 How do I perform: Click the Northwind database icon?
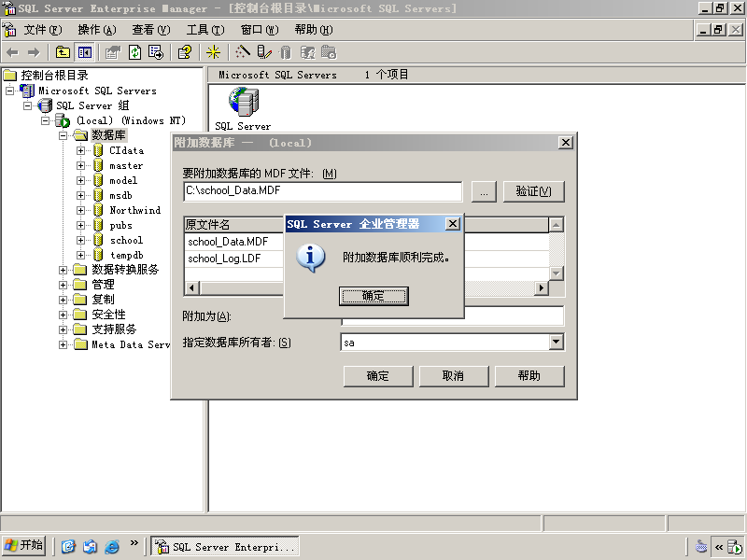[x=98, y=211]
